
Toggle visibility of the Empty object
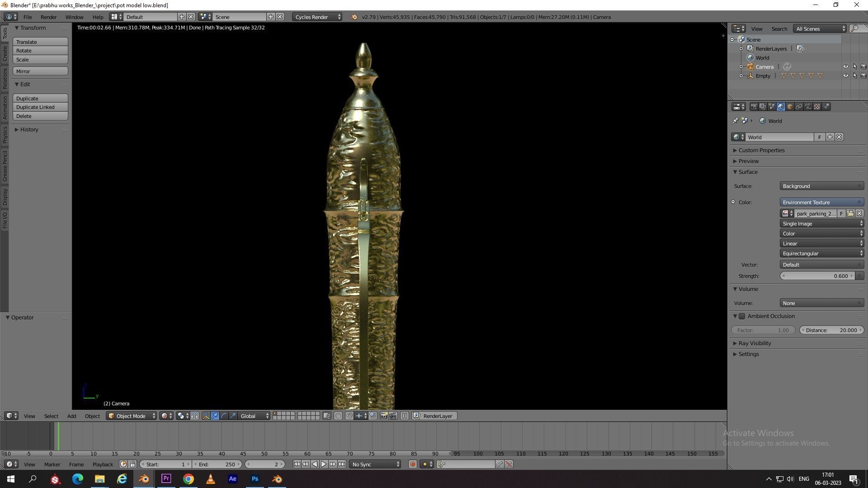[x=845, y=76]
